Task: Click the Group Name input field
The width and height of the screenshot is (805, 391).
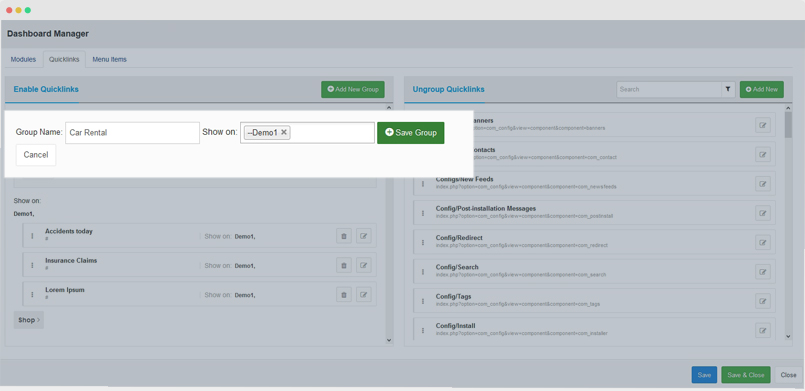Action: coord(132,132)
